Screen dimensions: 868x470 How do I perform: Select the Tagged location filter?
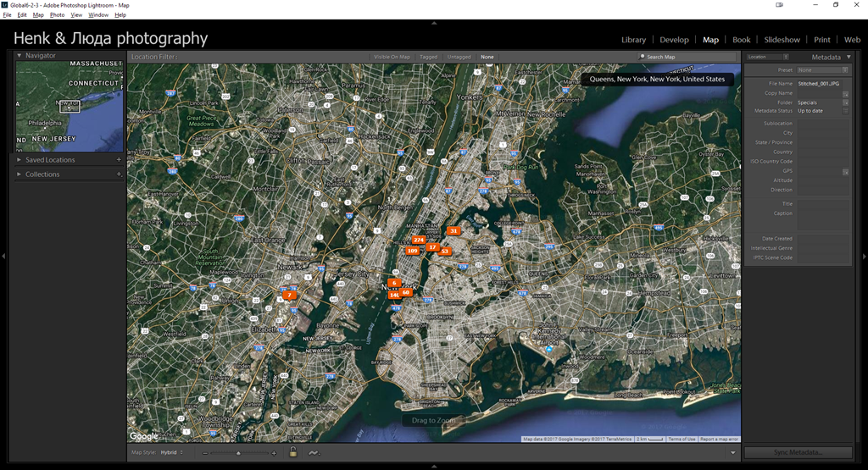click(428, 57)
